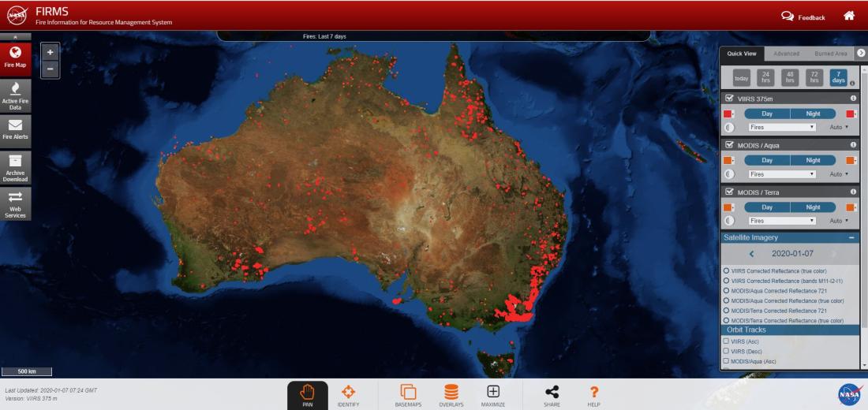Change VIIRS 375m day color swatch
868x410 pixels.
[x=728, y=114]
